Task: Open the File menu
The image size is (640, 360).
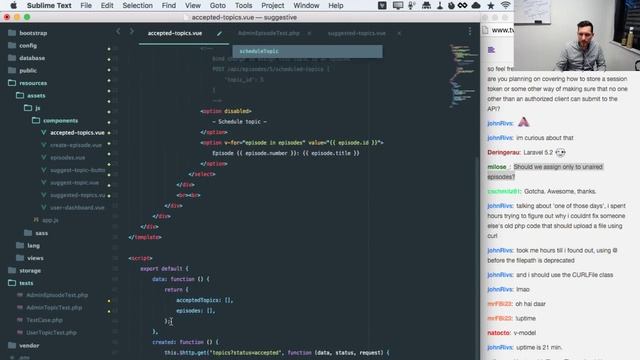Action: 86,5
